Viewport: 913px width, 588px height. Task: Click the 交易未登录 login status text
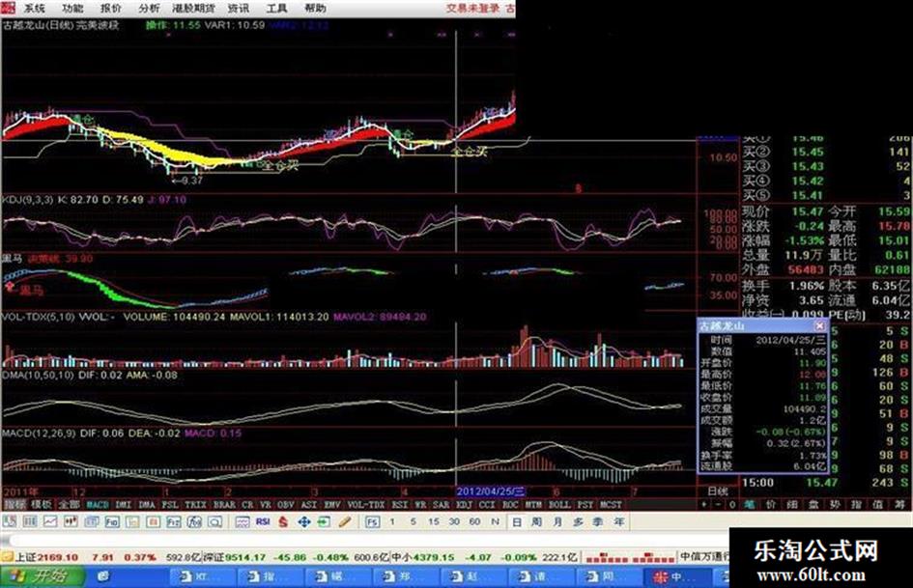(472, 8)
